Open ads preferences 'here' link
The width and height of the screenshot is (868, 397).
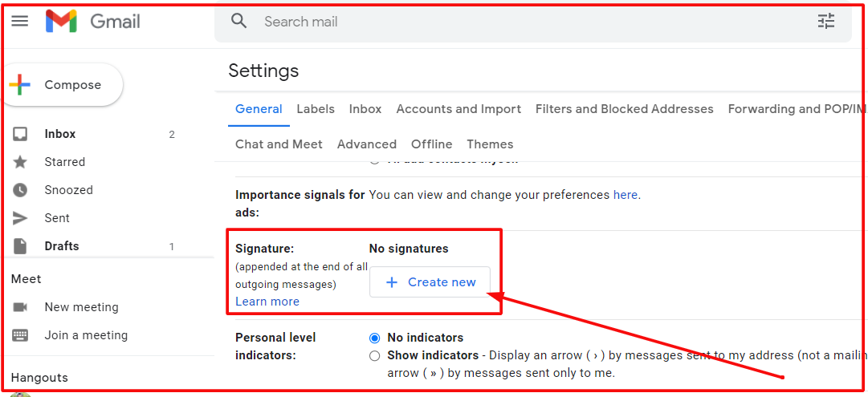click(625, 195)
